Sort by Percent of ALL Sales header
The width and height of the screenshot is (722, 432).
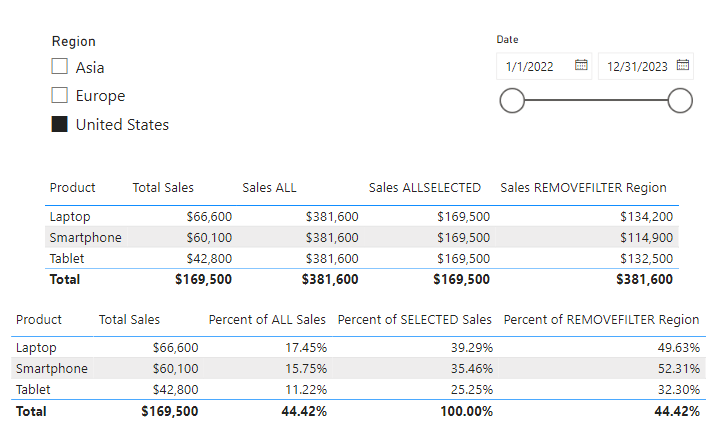coord(267,320)
